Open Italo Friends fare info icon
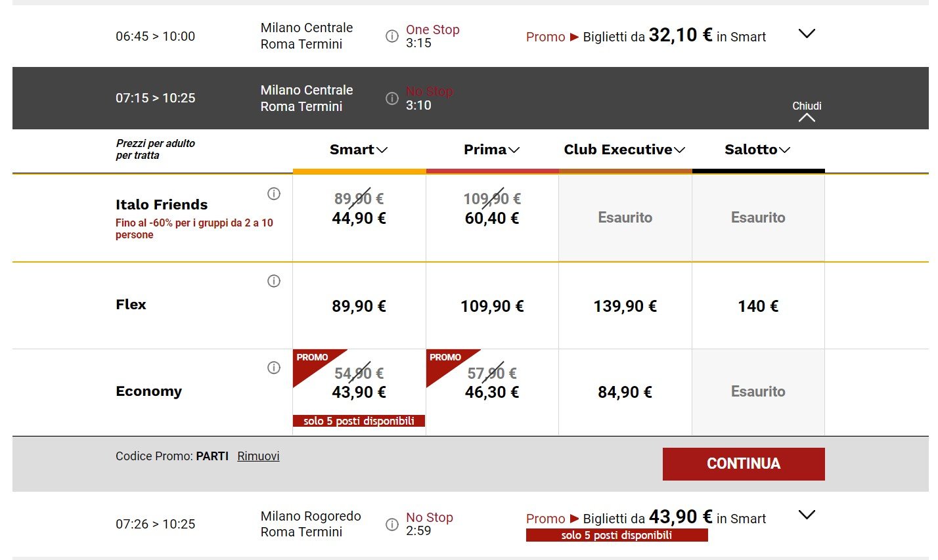This screenshot has width=938, height=560. tap(274, 194)
